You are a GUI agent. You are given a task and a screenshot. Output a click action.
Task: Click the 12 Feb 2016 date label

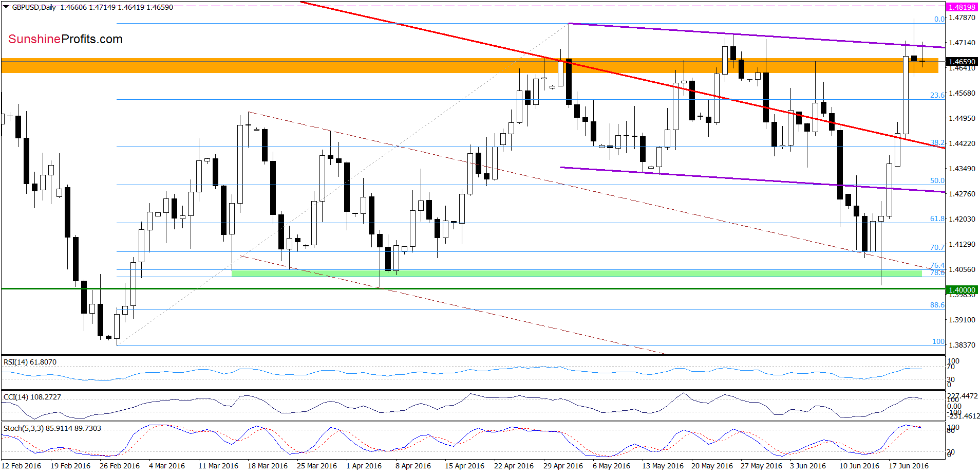[21, 466]
